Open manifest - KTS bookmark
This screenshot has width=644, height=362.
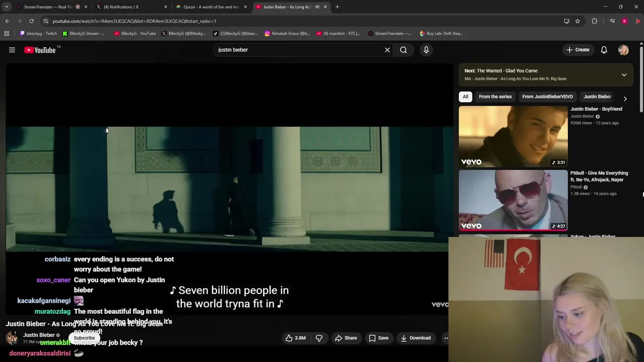tap(338, 34)
